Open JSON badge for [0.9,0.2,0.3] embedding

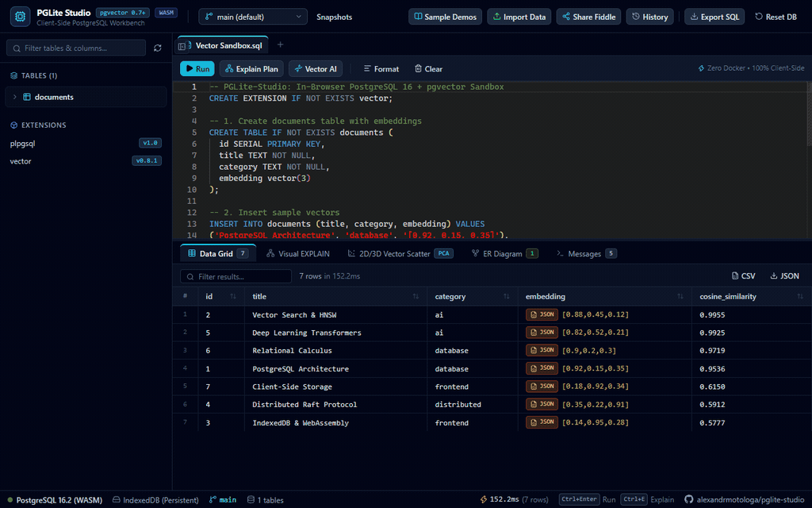pos(542,350)
